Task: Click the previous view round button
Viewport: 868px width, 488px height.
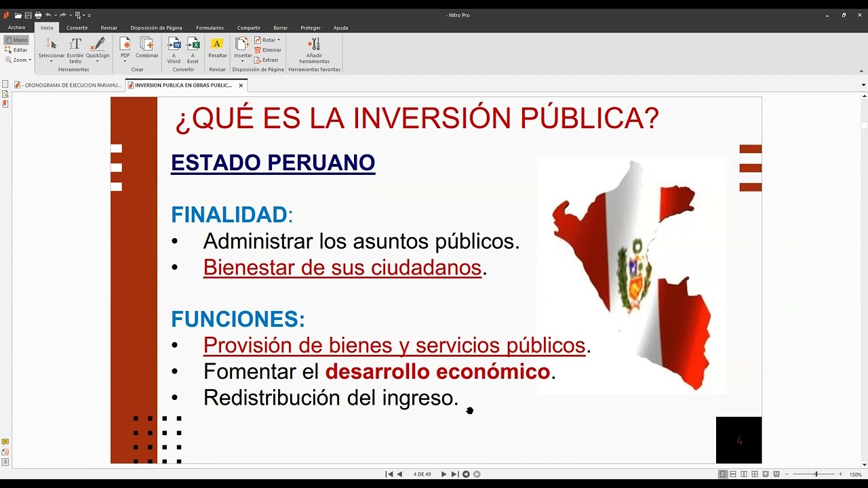Action: pyautogui.click(x=466, y=474)
